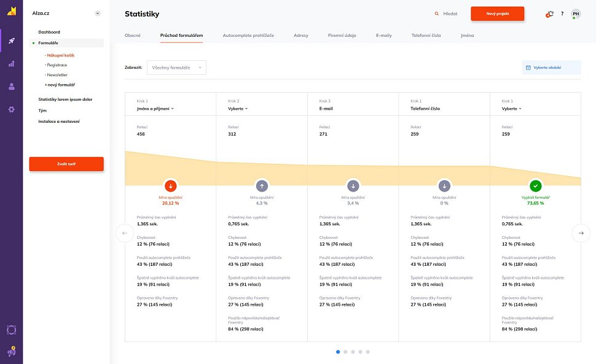This screenshot has width=596, height=364.
Task: Go to the next carousel slide arrow
Action: tap(581, 233)
